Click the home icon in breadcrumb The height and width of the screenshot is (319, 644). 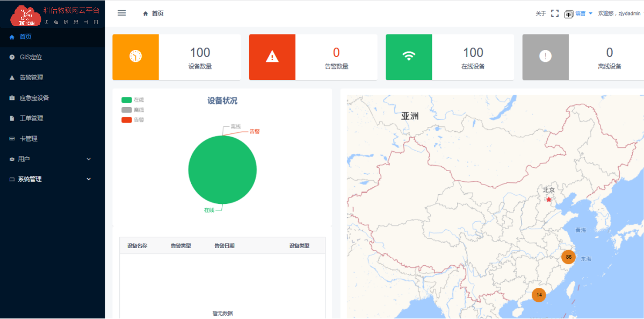point(146,13)
